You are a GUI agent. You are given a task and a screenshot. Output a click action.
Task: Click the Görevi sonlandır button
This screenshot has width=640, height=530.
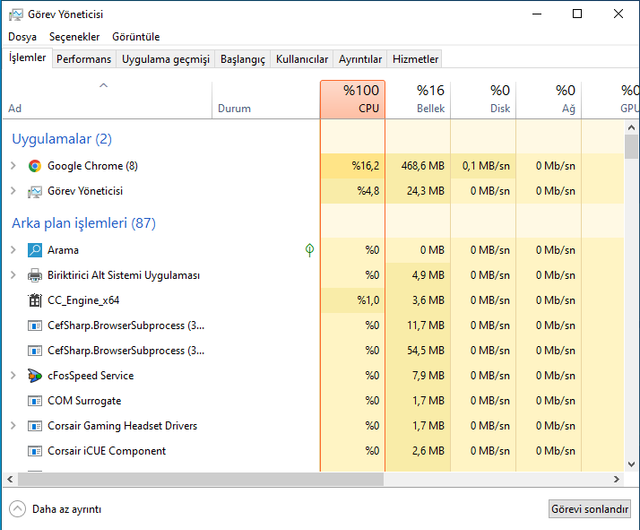[590, 508]
